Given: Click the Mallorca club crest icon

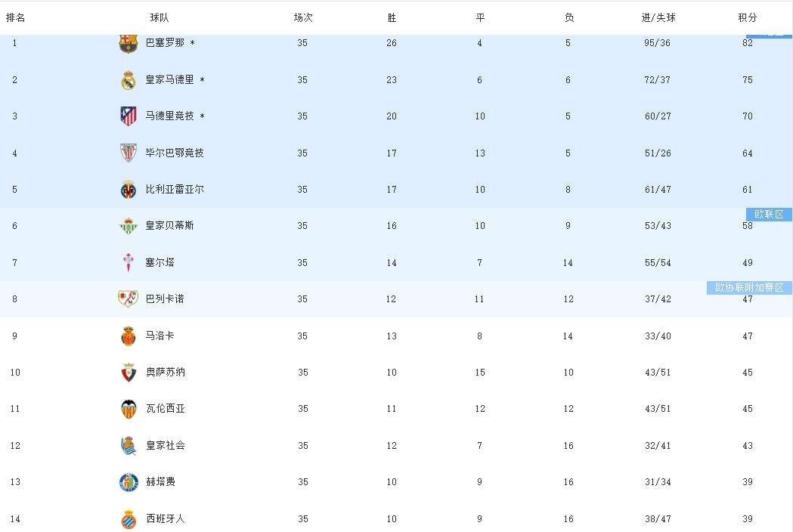Looking at the screenshot, I should [x=129, y=336].
